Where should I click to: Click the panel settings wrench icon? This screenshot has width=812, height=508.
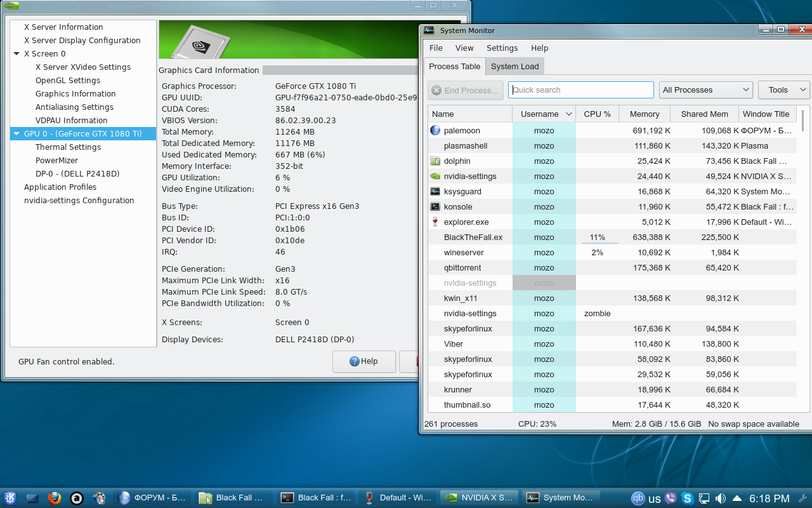click(802, 498)
